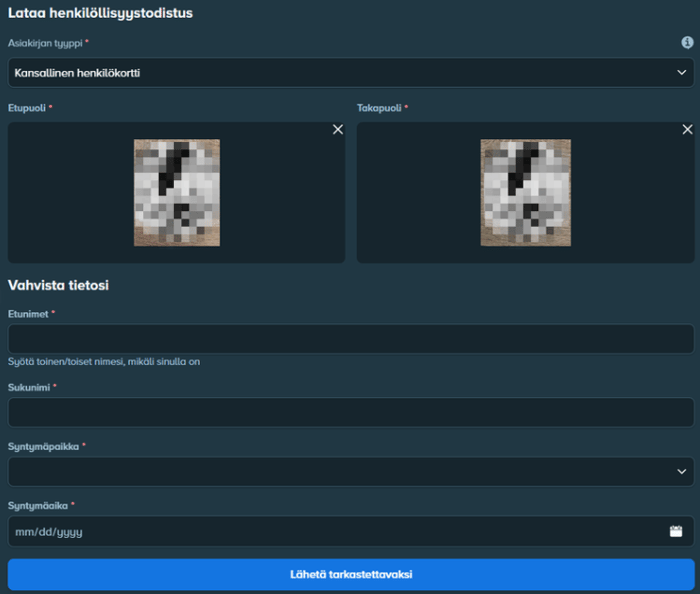
Task: Click the Syntymäaika field label
Action: point(38,506)
